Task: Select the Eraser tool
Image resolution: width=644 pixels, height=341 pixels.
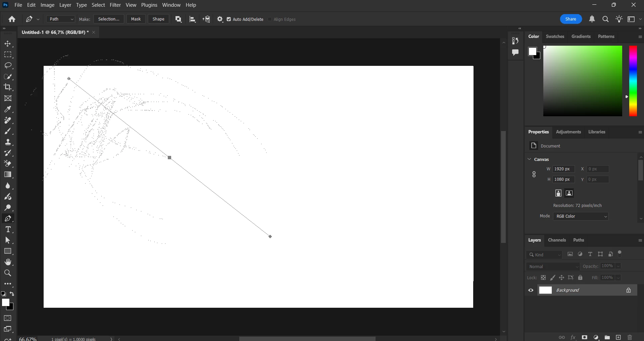Action: [8, 164]
